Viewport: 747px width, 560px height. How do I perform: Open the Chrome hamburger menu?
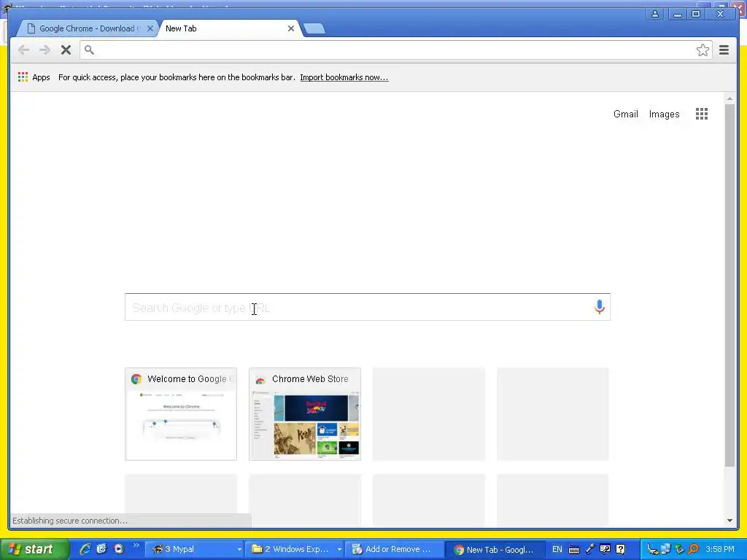[724, 50]
